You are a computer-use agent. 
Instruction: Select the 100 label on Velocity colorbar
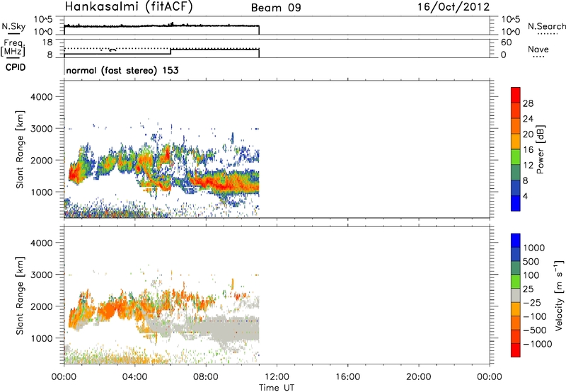(531, 275)
